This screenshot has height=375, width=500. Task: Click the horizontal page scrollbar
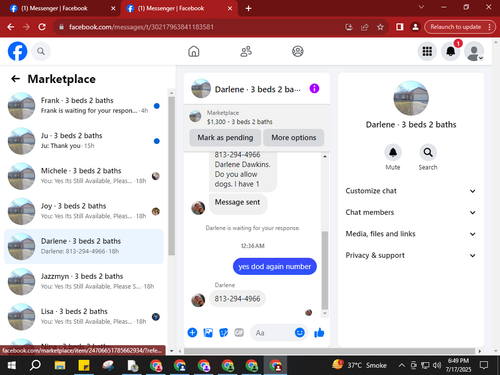[329, 351]
